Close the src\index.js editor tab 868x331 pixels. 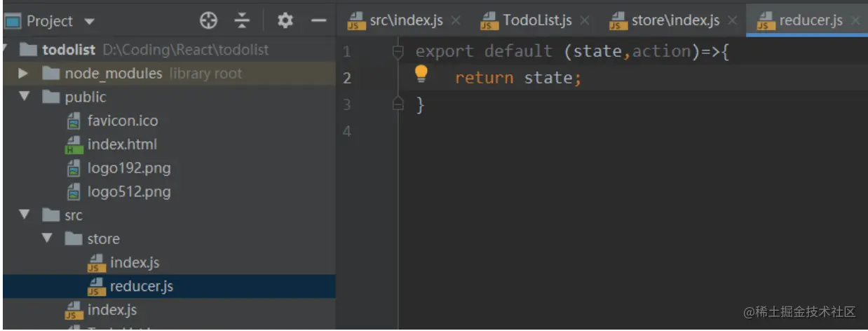pyautogui.click(x=455, y=20)
